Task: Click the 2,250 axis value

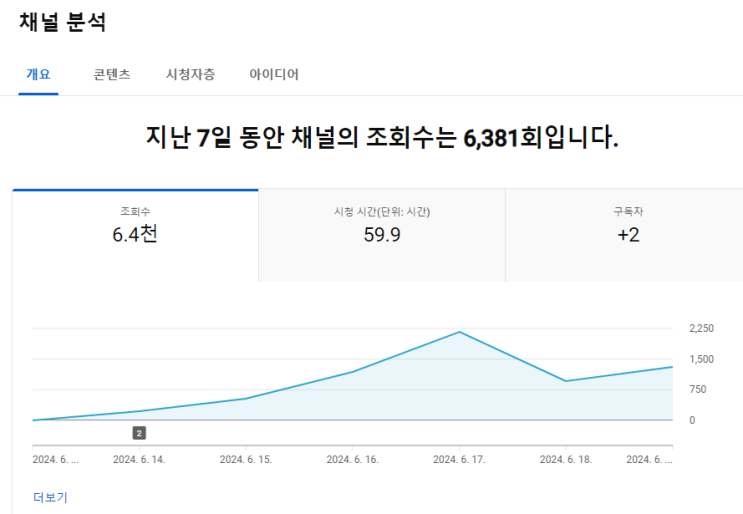Action: click(x=701, y=328)
